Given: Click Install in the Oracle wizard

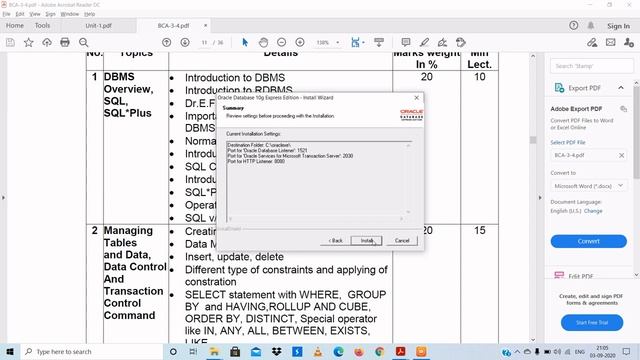Looking at the screenshot, I should 366,240.
